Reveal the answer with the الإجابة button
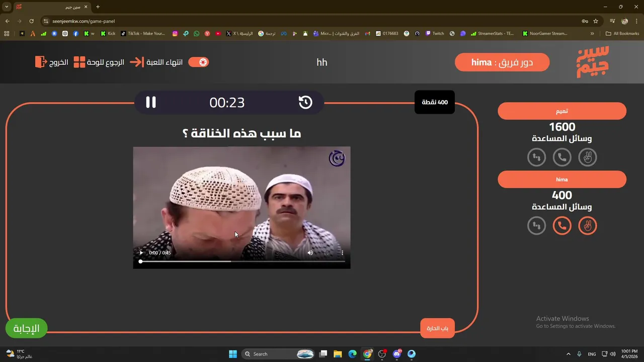 pyautogui.click(x=26, y=329)
